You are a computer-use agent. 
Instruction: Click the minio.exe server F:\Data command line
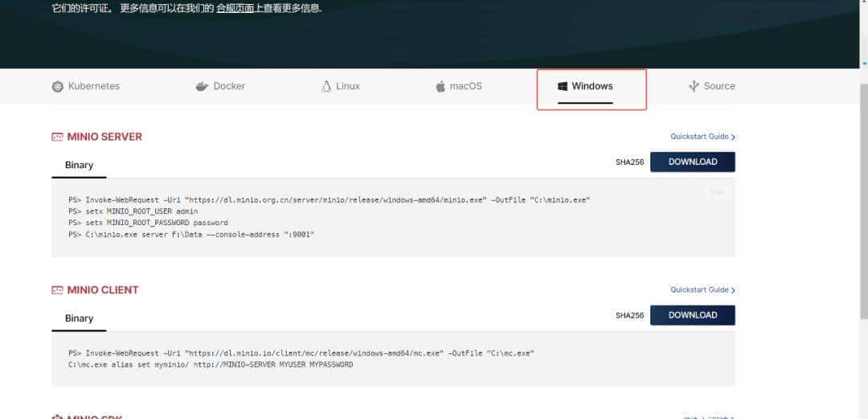point(191,235)
